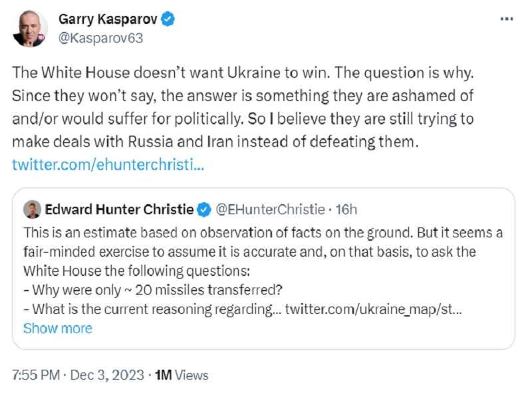Click the Dec 3, 2023 date
The width and height of the screenshot is (532, 399).
tap(106, 375)
